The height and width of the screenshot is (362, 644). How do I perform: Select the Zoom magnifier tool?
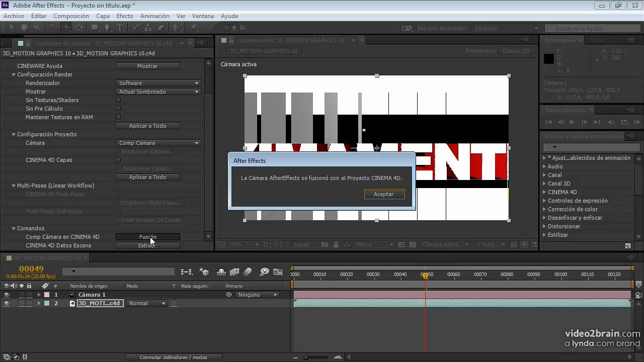[37, 28]
